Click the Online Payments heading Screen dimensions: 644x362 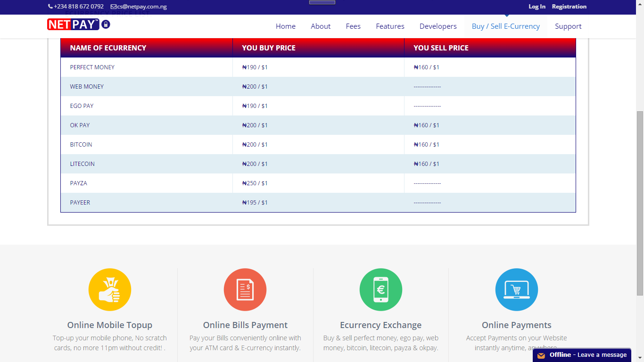517,325
